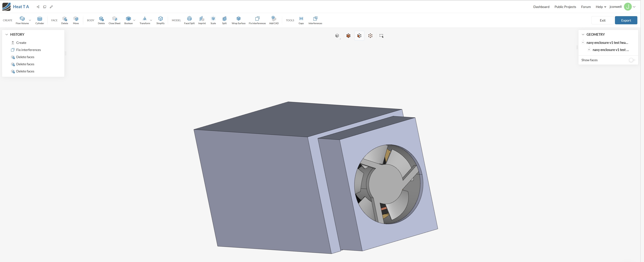Image resolution: width=644 pixels, height=262 pixels.
Task: Click the green J user avatar
Action: pos(628,7)
